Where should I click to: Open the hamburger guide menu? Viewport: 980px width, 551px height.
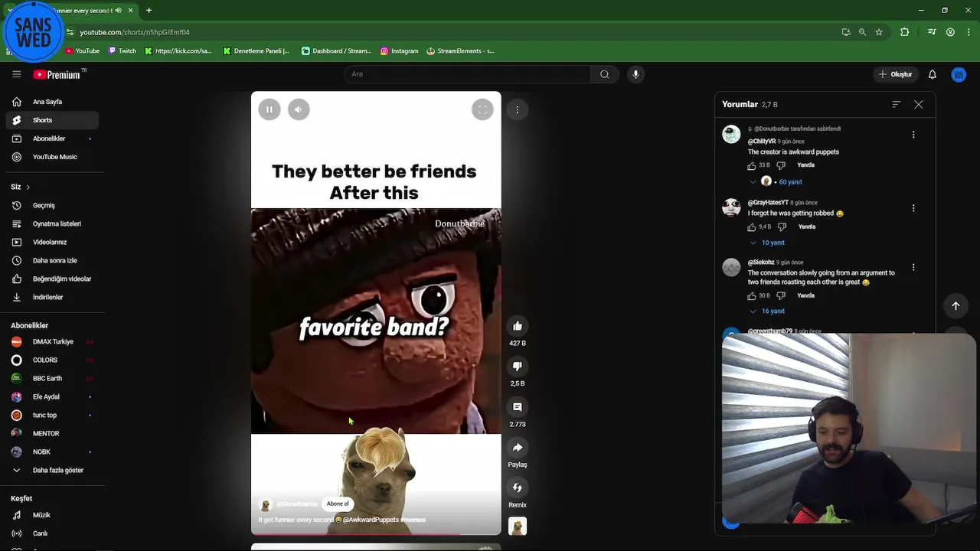(16, 74)
